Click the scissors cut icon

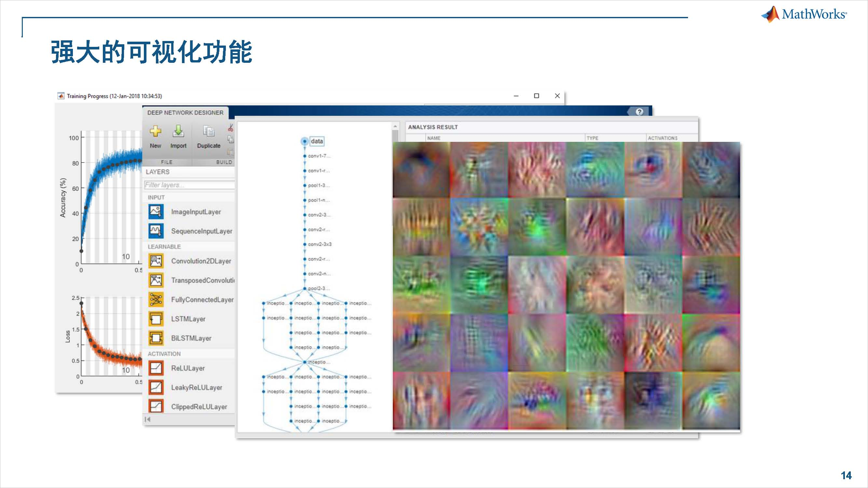pyautogui.click(x=231, y=128)
